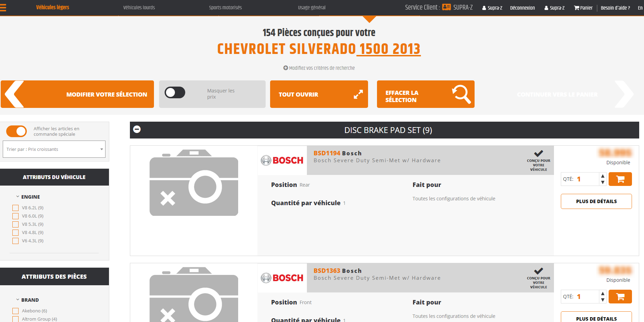Collapse the BRAND filter group

coord(18,300)
